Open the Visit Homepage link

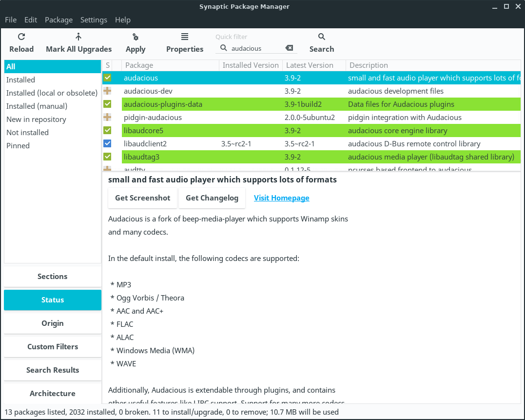pyautogui.click(x=281, y=198)
